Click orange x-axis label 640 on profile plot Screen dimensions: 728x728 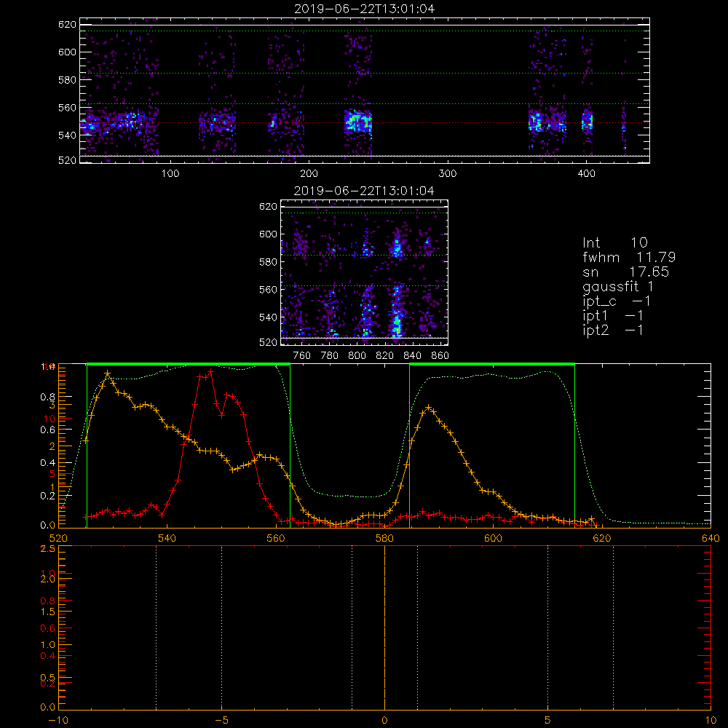click(711, 538)
